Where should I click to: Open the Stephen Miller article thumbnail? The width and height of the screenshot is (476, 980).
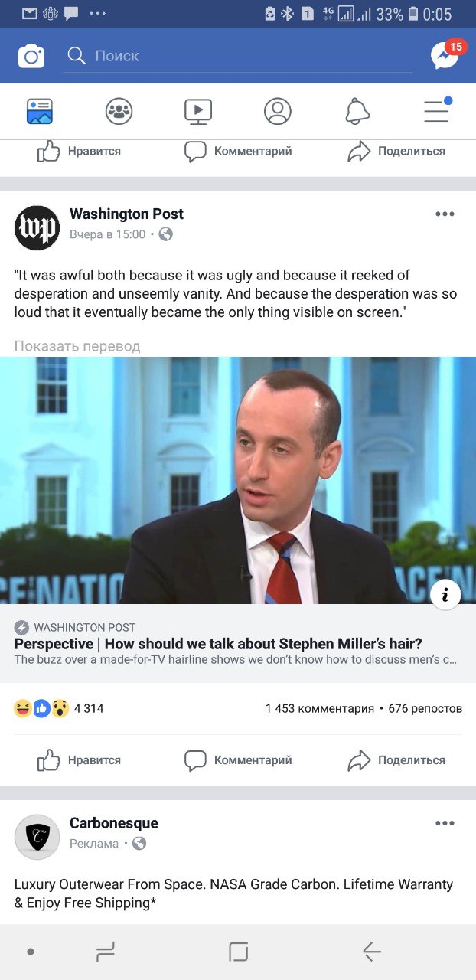pyautogui.click(x=238, y=480)
